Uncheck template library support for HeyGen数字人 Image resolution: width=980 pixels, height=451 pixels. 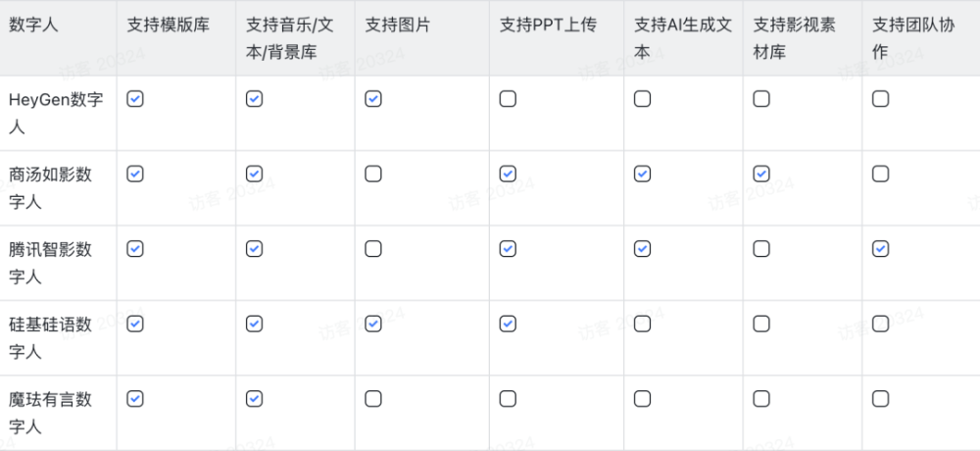coord(135,99)
